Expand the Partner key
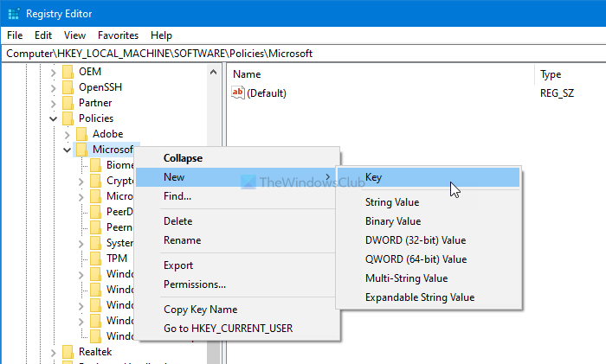 (54, 104)
